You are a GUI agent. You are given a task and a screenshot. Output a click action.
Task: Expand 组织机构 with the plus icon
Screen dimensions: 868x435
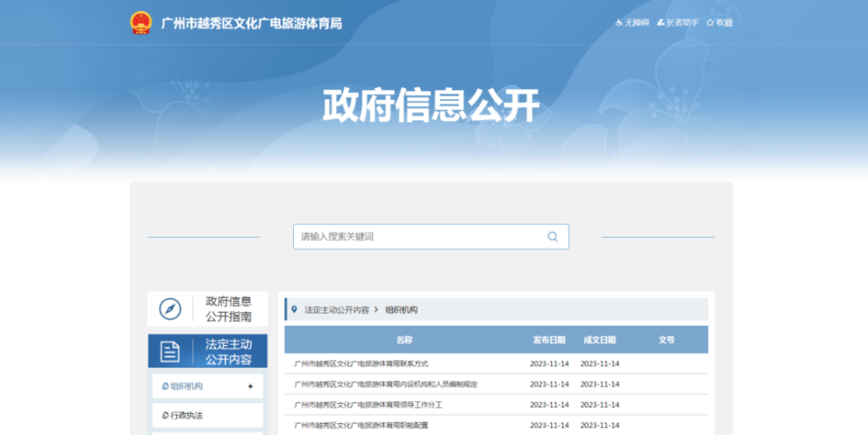pyautogui.click(x=250, y=386)
